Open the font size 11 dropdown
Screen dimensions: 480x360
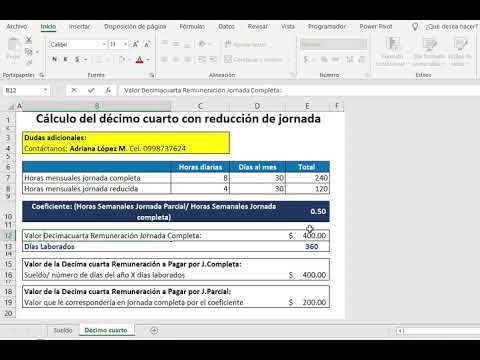coord(125,44)
